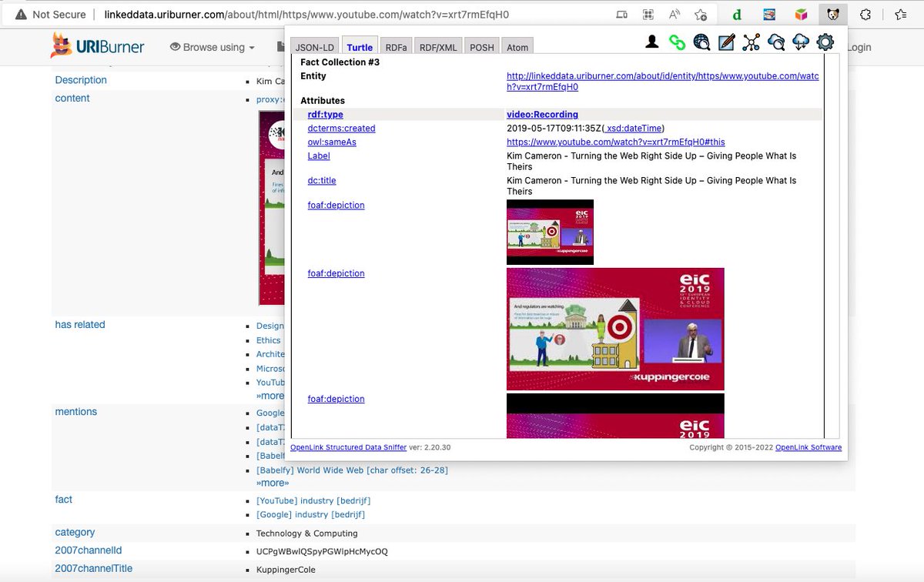Click the KuppingerCole channel title value

[x=286, y=570]
